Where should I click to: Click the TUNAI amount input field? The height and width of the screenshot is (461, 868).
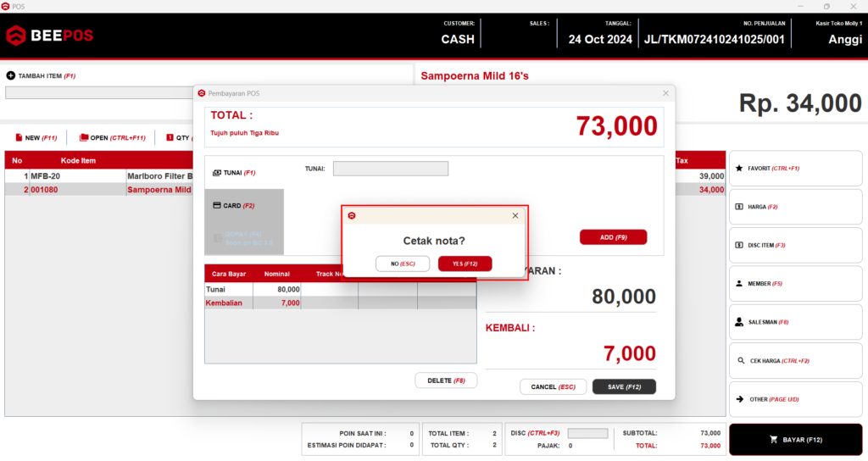pyautogui.click(x=390, y=169)
